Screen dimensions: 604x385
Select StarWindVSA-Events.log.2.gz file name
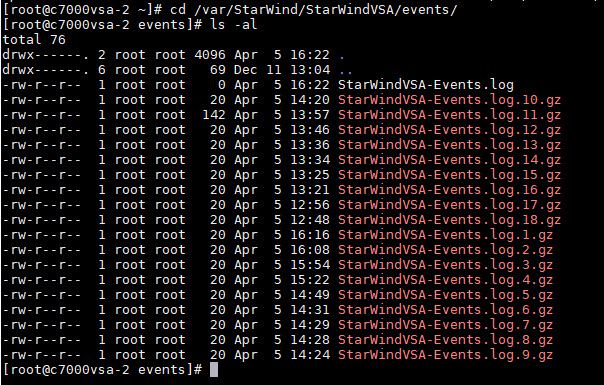pos(445,251)
